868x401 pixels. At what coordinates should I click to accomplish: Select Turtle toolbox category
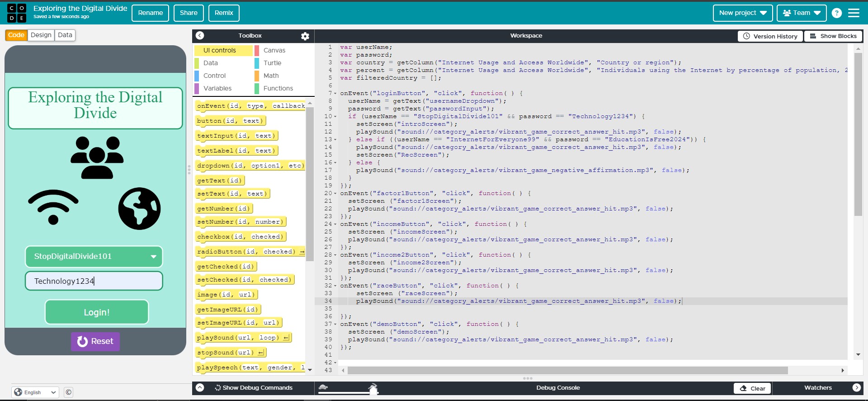point(283,63)
